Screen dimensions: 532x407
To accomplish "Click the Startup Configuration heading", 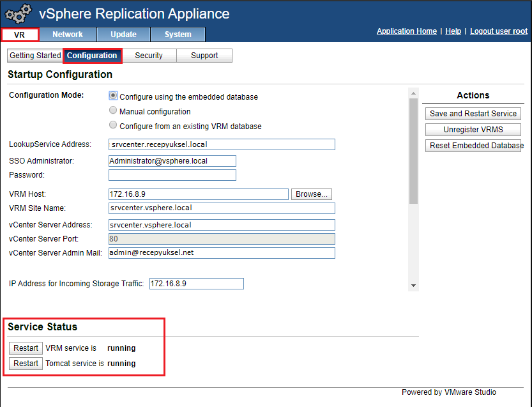I will click(60, 74).
